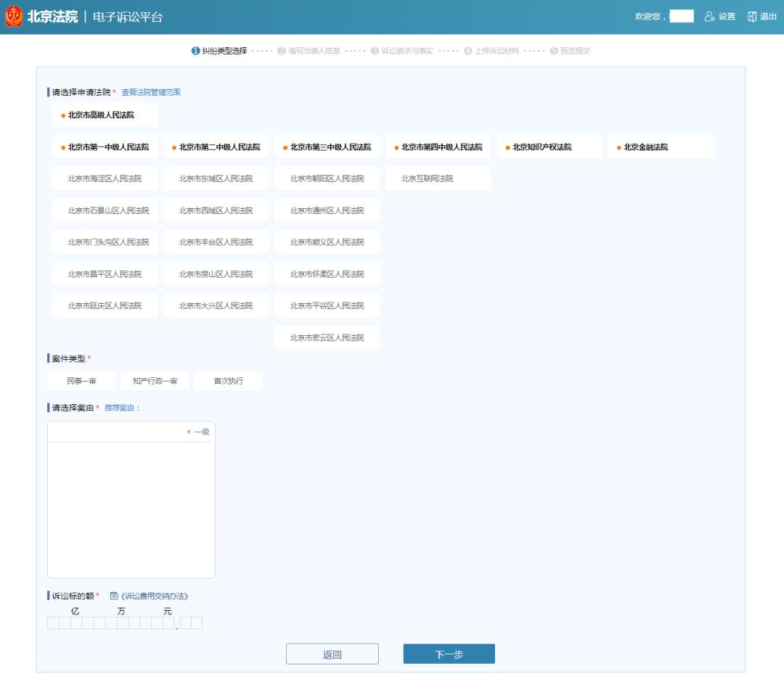The height and width of the screenshot is (687, 784).
Task: Click the 电子诉讼平台 title
Action: [x=128, y=17]
